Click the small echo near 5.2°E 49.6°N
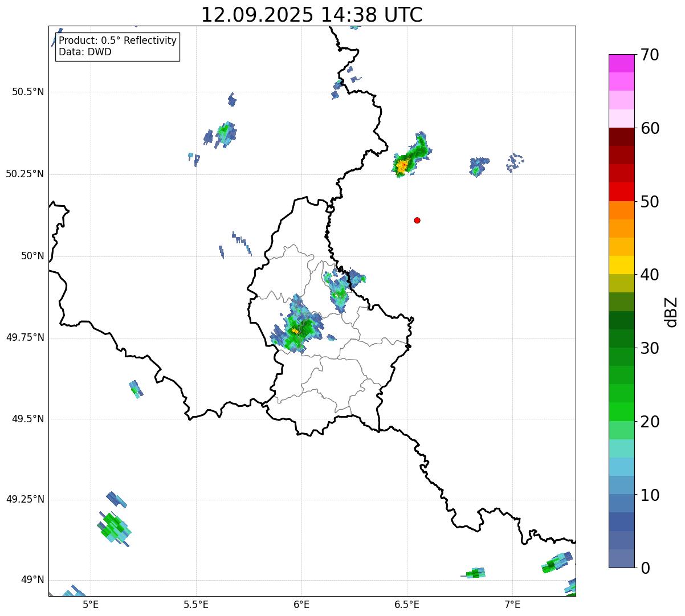 (136, 389)
